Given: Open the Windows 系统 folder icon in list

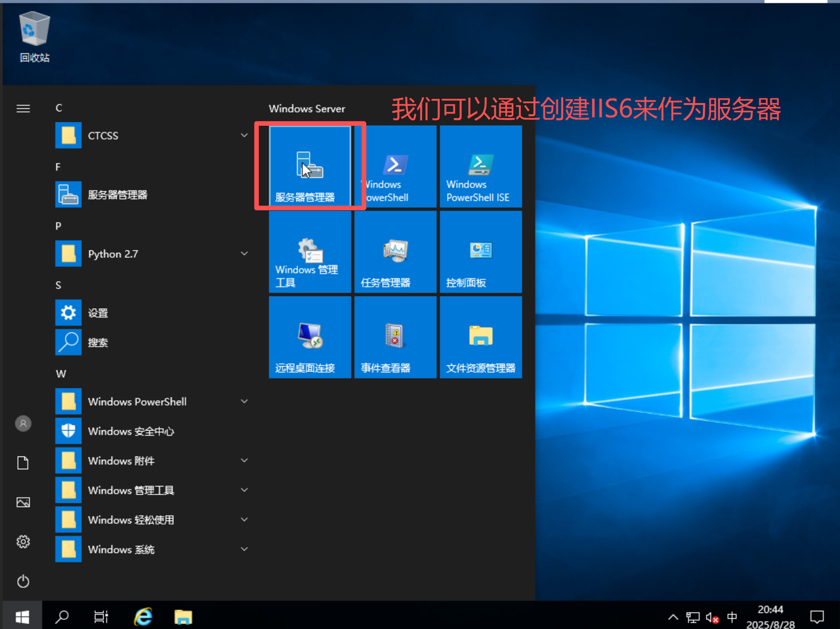Looking at the screenshot, I should (68, 549).
